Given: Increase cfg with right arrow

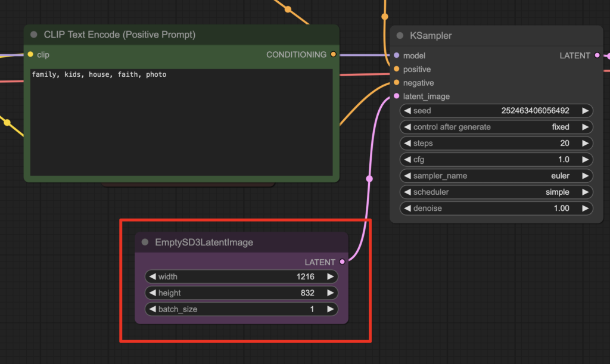Looking at the screenshot, I should [x=585, y=160].
